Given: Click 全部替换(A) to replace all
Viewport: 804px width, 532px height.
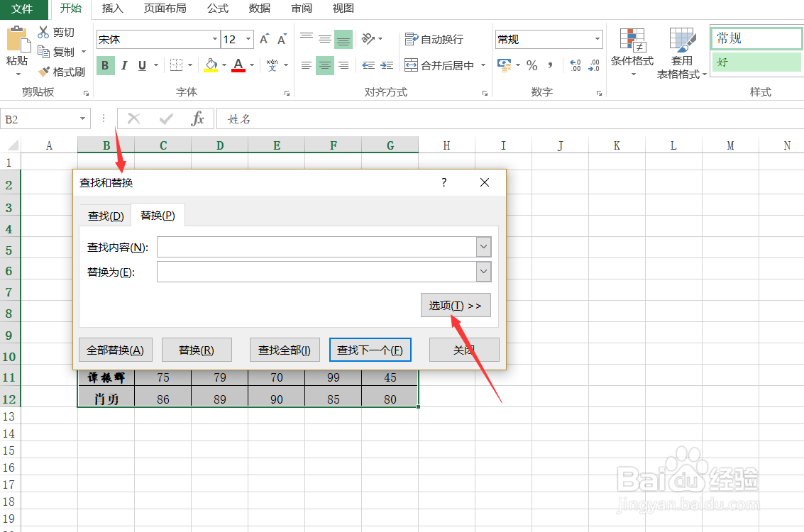Looking at the screenshot, I should click(116, 349).
